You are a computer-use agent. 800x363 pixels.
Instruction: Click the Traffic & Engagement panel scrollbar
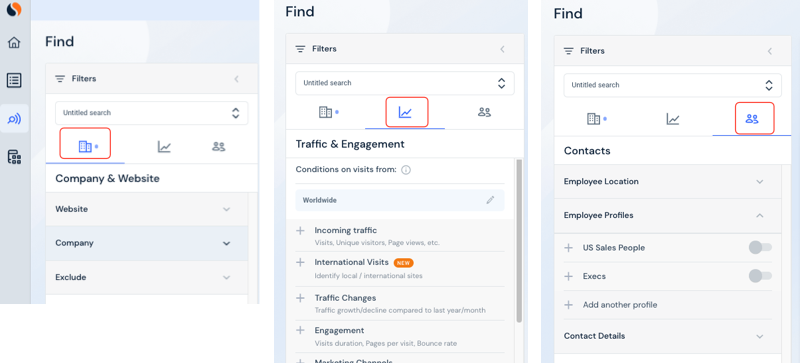coord(519,240)
